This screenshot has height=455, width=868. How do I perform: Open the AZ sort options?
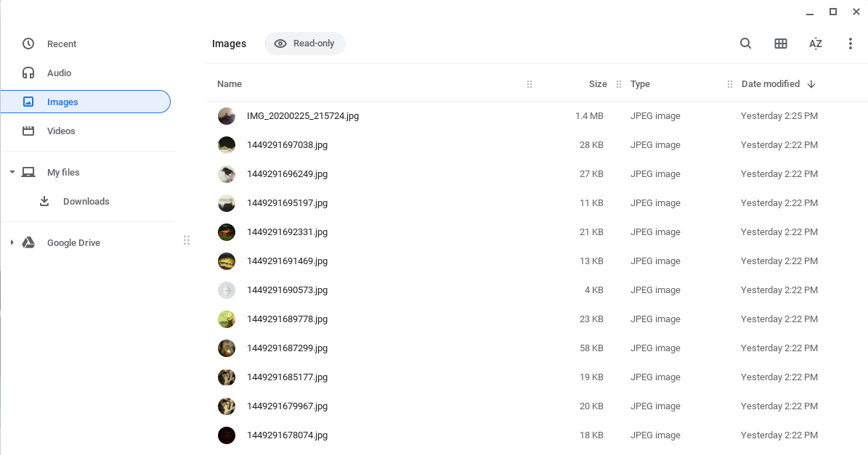[x=816, y=44]
